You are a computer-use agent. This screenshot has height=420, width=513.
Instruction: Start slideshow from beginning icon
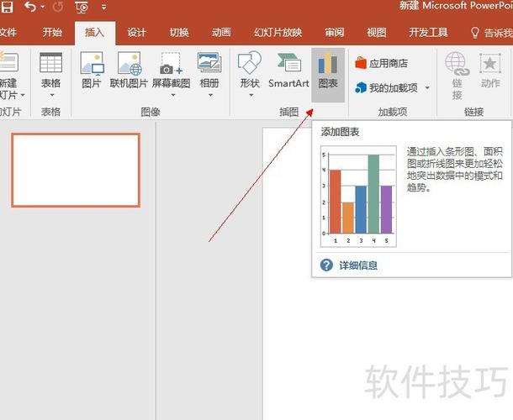click(82, 8)
